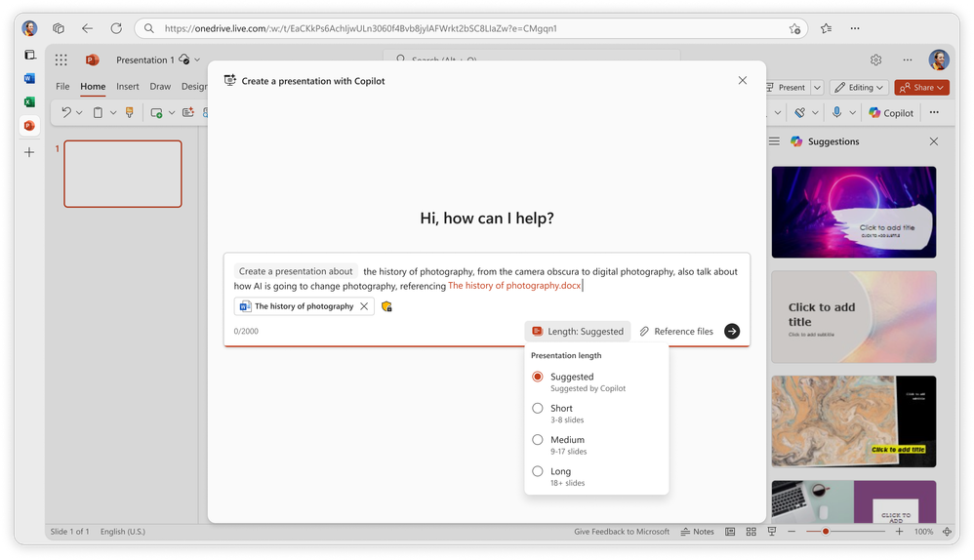Open ribbon more options ellipsis
This screenshot has height=560, width=974.
coord(934,112)
